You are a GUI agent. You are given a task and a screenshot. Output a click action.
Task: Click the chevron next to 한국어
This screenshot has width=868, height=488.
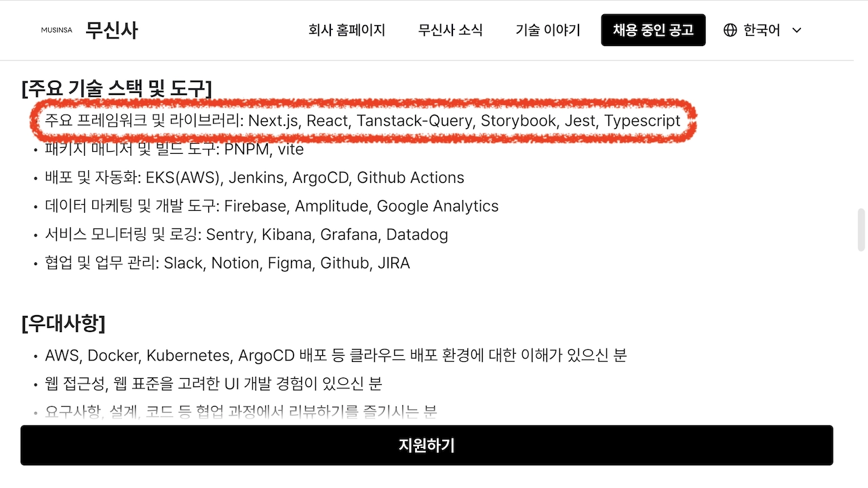tap(796, 30)
